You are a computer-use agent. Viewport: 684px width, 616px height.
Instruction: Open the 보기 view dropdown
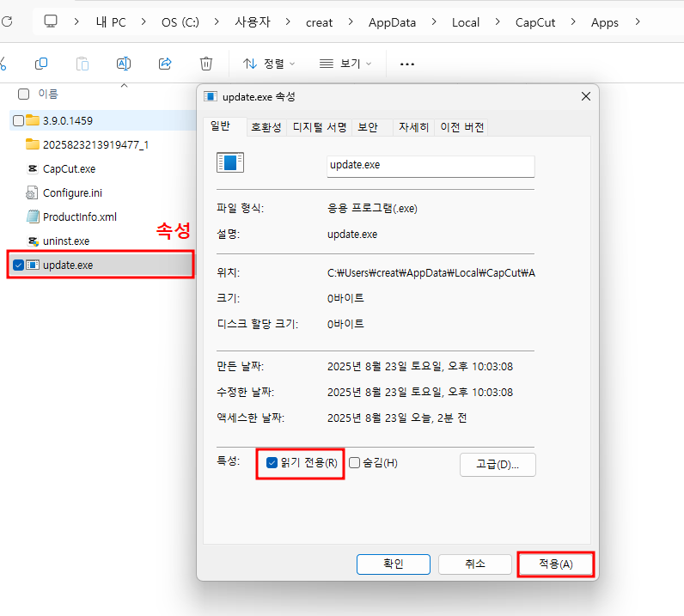coord(345,64)
